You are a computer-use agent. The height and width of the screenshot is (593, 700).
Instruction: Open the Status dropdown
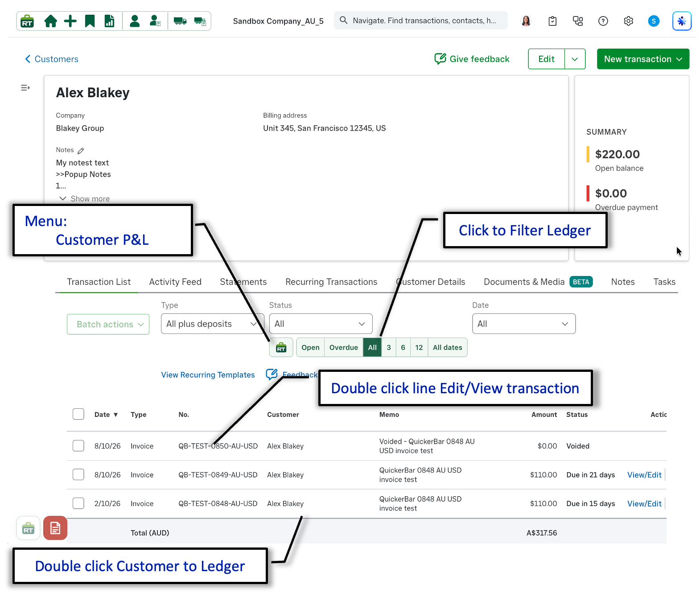321,324
